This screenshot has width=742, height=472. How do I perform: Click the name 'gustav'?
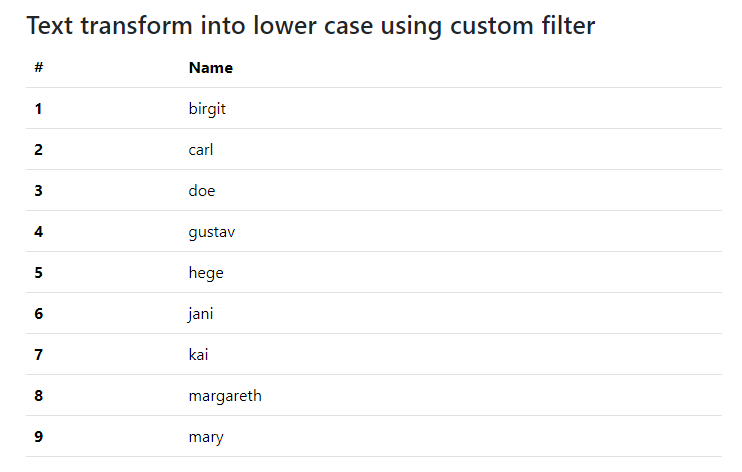(x=212, y=232)
